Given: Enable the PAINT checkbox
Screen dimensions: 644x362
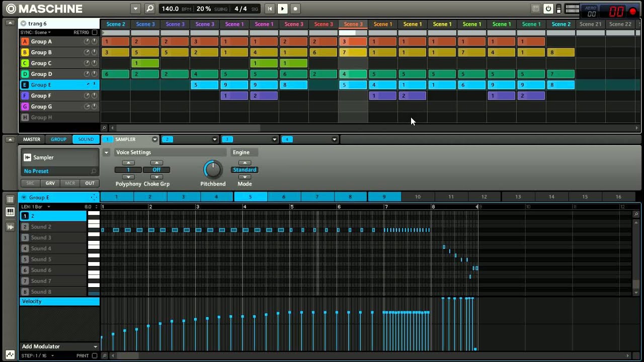Looking at the screenshot, I should tap(95, 356).
